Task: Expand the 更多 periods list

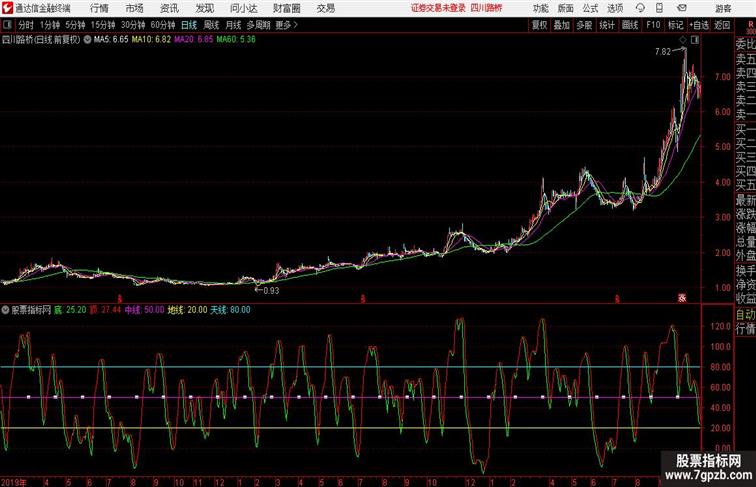Action: point(286,25)
